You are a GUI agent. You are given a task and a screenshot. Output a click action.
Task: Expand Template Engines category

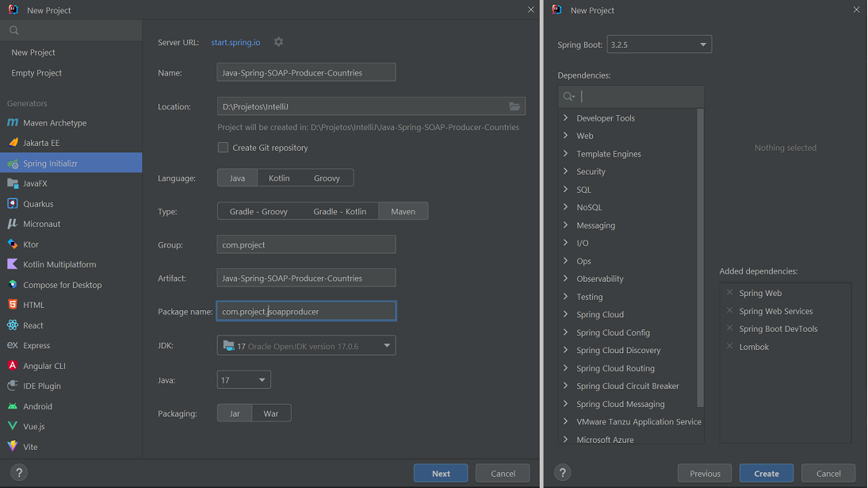click(x=565, y=153)
